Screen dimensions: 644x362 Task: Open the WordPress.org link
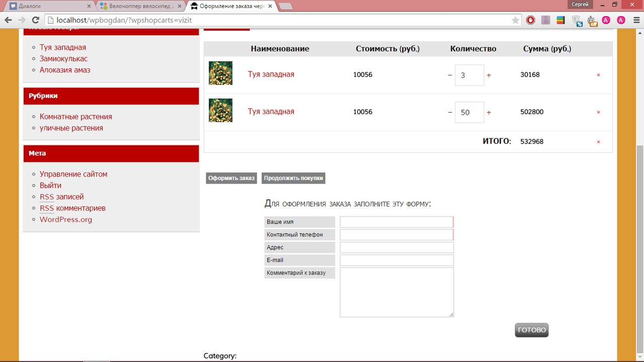click(x=66, y=220)
